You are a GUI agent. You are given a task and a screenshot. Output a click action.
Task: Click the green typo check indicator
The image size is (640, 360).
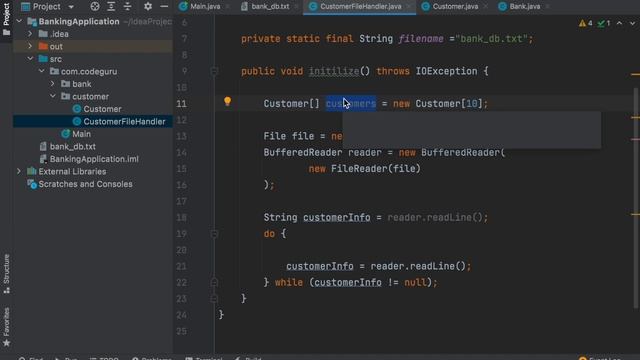[x=604, y=23]
